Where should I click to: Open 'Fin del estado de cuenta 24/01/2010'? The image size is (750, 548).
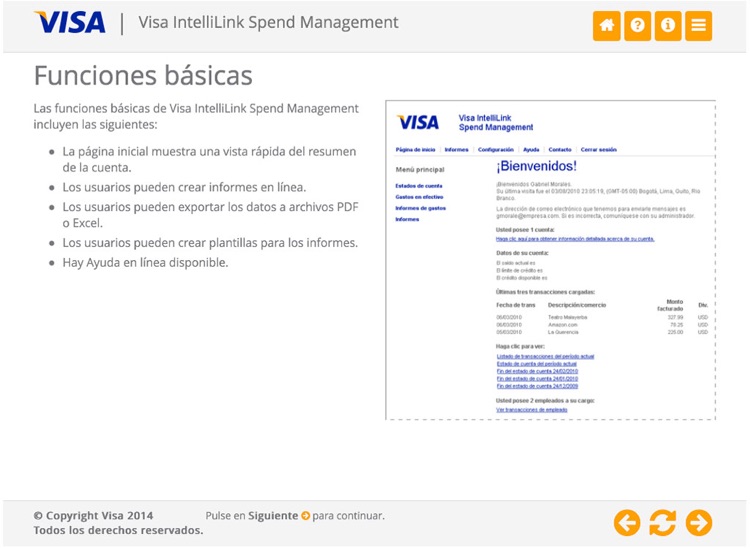pyautogui.click(x=537, y=379)
